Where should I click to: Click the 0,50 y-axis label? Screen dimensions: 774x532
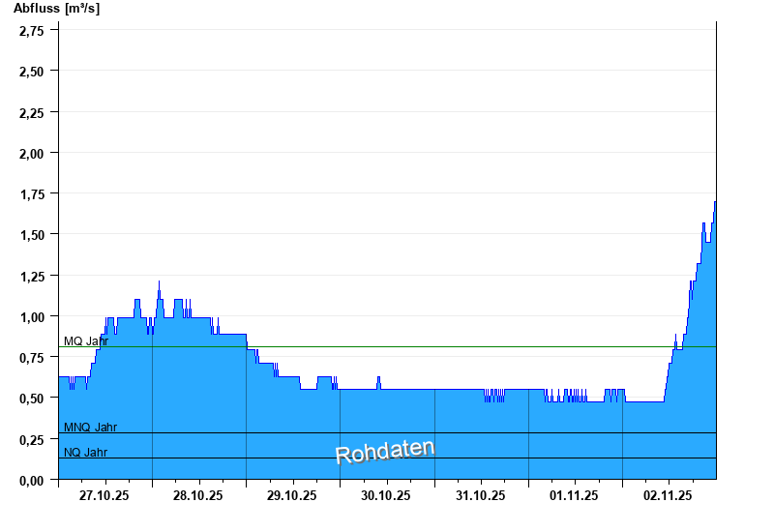32,399
